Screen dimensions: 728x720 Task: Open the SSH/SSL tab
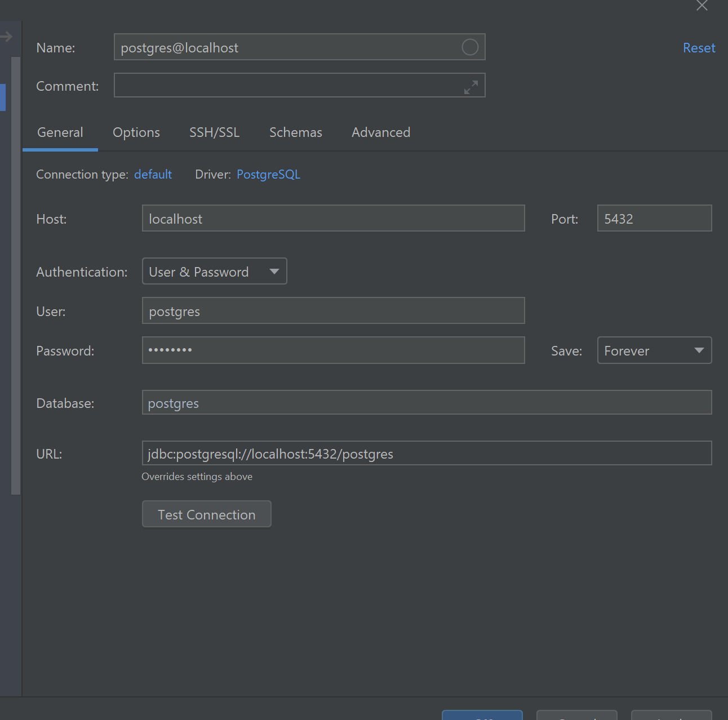[x=214, y=132]
